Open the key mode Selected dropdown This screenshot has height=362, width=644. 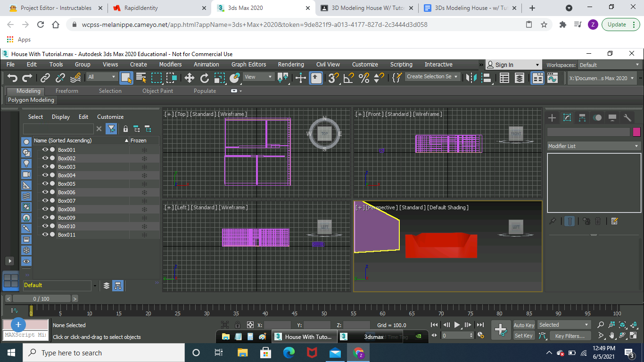564,325
